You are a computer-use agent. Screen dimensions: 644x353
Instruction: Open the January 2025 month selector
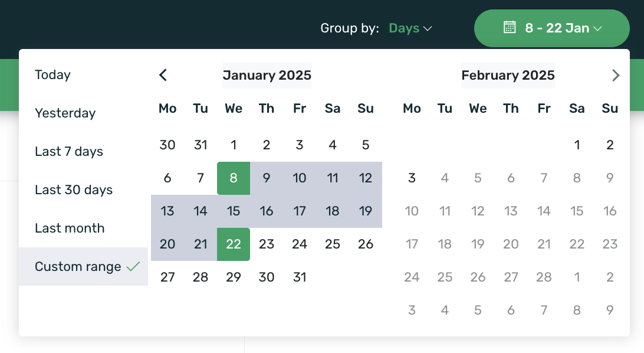click(x=267, y=75)
